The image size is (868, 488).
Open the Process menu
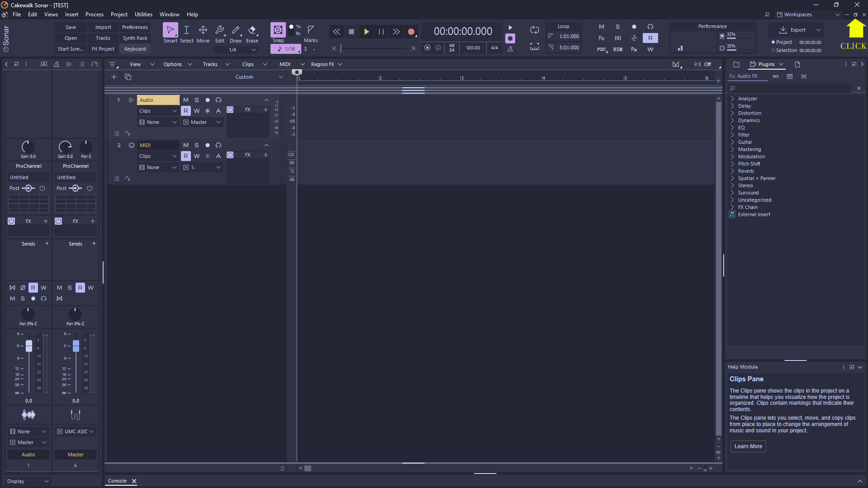tap(94, 14)
